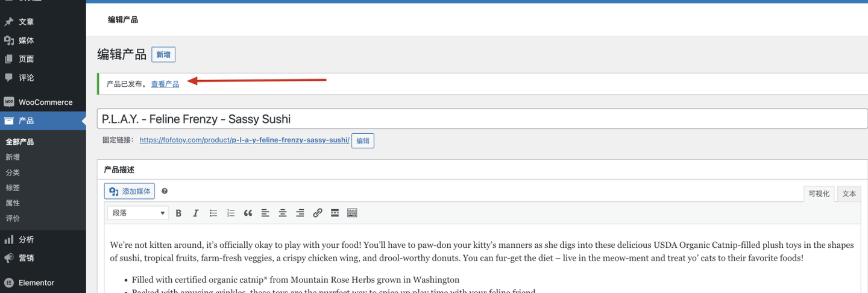Click the 新增 button next to the title
The image size is (868, 293).
163,54
